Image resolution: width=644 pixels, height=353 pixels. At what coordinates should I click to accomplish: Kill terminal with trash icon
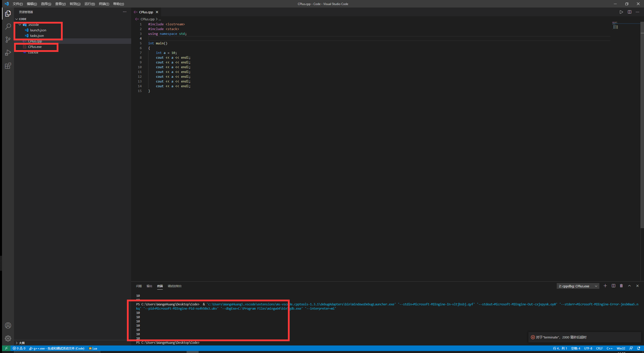tap(621, 286)
